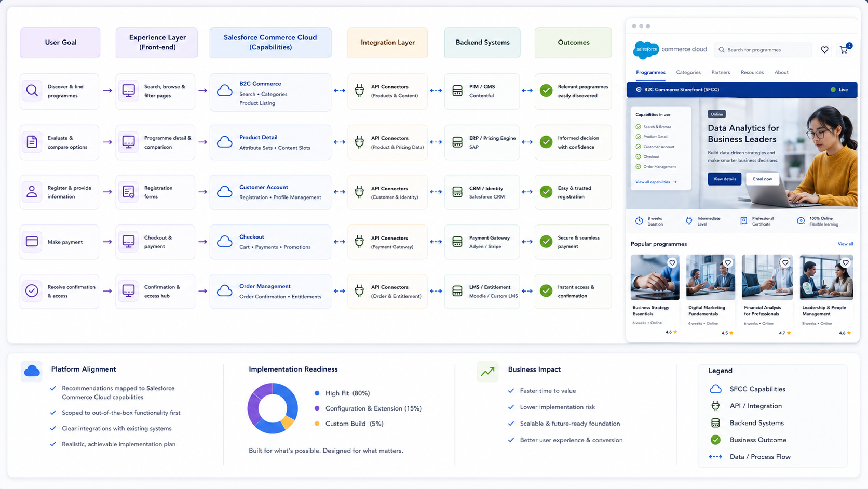868x489 pixels.
Task: Click the magnifier icon beside Discover & find programmes
Action: pyautogui.click(x=32, y=90)
